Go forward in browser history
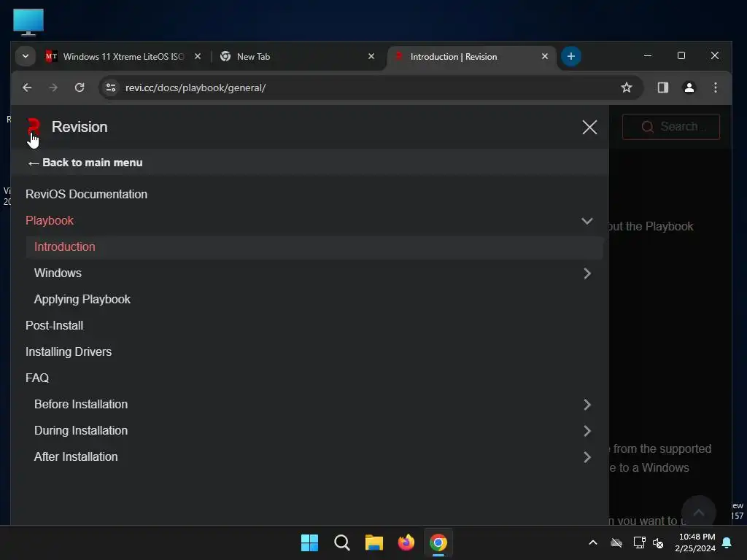The image size is (747, 560). pyautogui.click(x=53, y=87)
